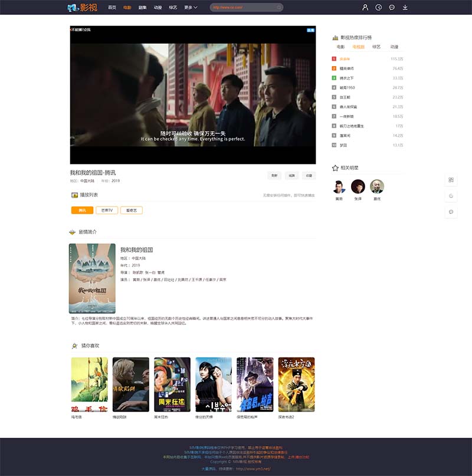472x476 pixels.
Task: Click the 我和我的祖国 movie poster
Action: [x=92, y=278]
